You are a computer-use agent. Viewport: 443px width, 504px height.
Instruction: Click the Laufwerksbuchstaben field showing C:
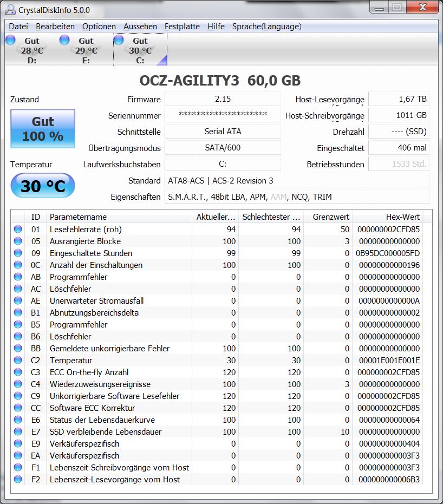coord(223,164)
